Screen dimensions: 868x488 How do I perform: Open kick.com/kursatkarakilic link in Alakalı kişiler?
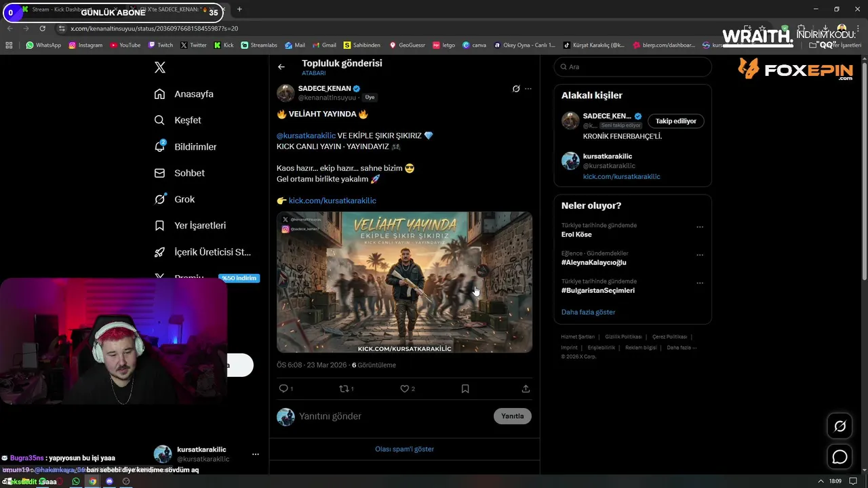621,176
